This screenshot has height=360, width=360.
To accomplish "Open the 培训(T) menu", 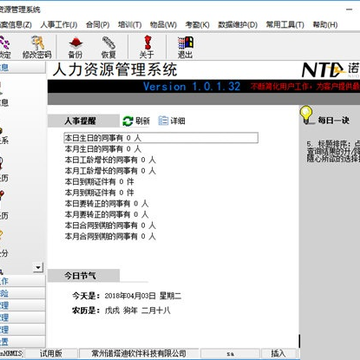I will (x=130, y=25).
